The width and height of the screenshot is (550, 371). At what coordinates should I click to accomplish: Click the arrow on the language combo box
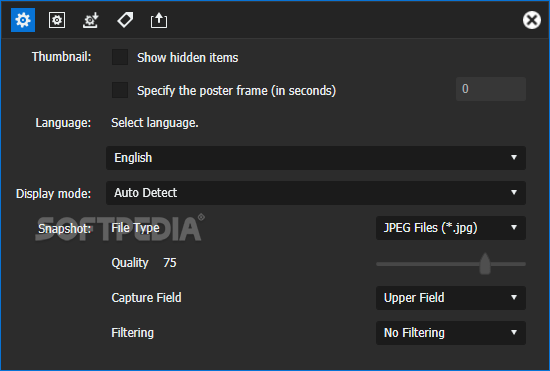click(514, 158)
